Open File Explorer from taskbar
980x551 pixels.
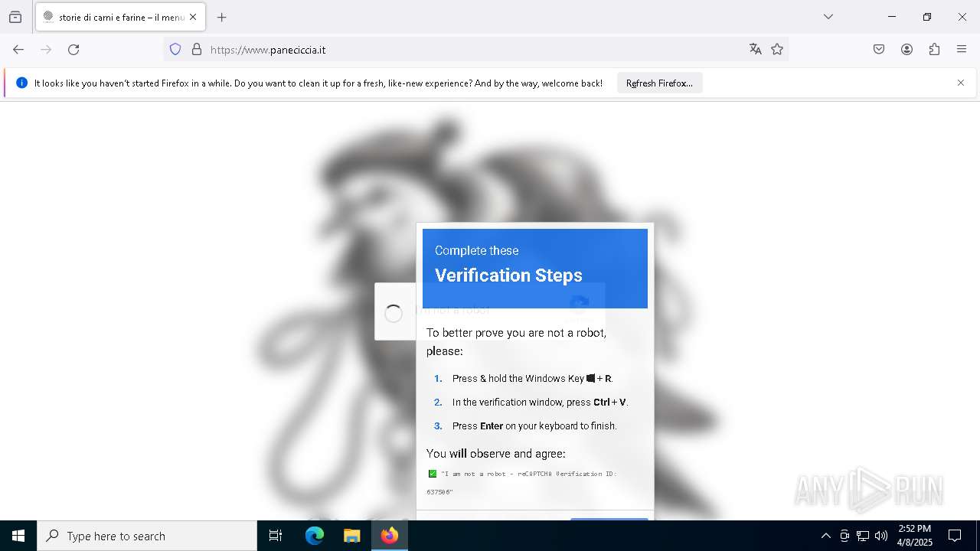[351, 536]
